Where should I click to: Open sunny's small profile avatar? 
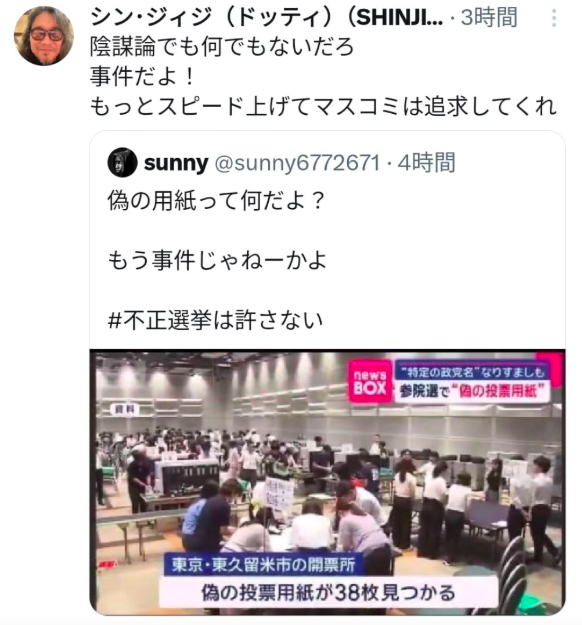(122, 163)
